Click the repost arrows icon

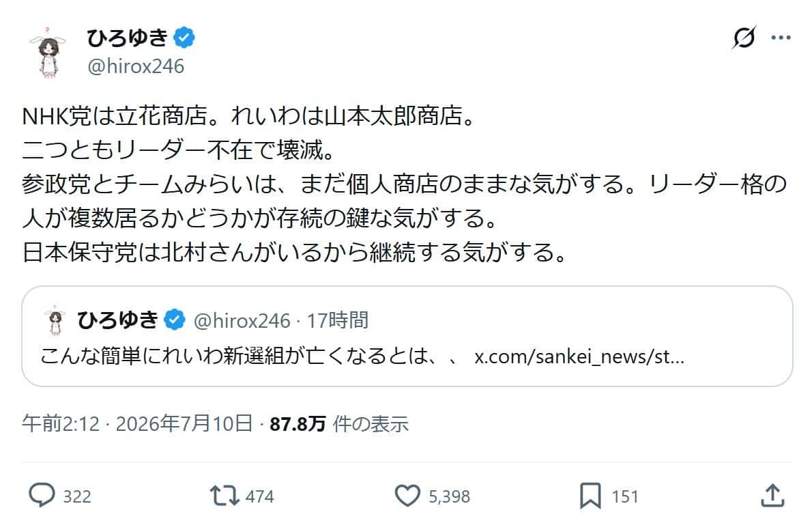(x=224, y=496)
